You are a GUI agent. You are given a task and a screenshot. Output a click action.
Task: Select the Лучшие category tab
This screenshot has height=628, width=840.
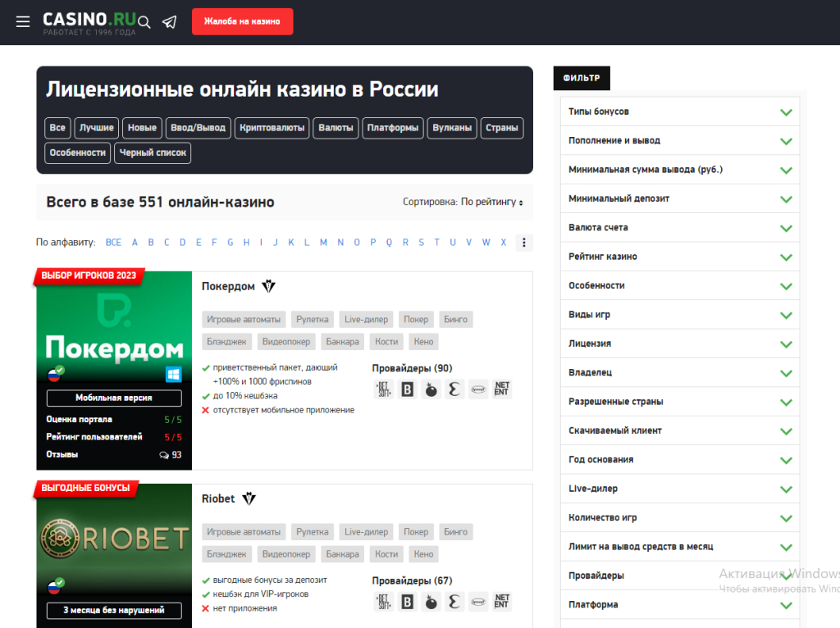pyautogui.click(x=97, y=128)
